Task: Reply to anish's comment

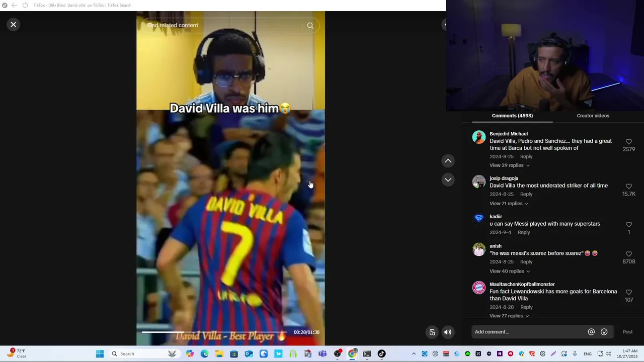Action: tap(526, 262)
